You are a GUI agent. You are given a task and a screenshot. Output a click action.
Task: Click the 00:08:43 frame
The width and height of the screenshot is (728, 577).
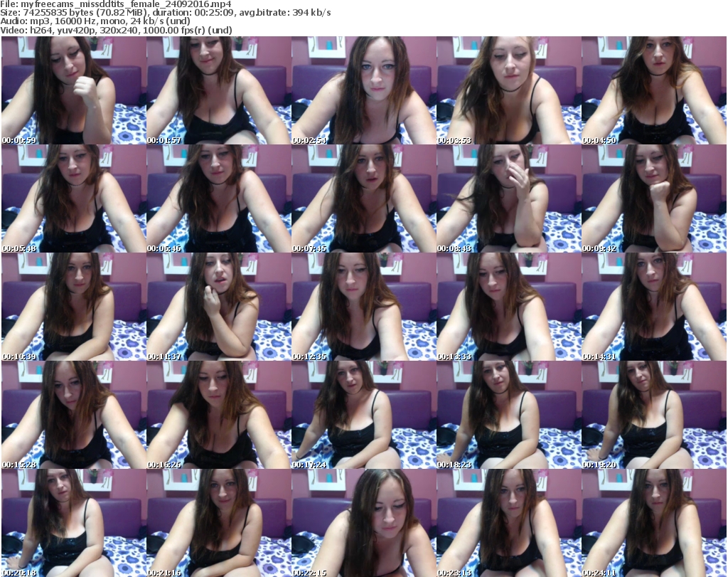509,198
